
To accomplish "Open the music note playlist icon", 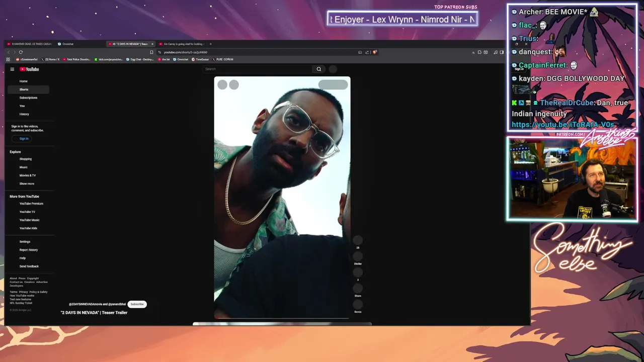I will point(496,52).
